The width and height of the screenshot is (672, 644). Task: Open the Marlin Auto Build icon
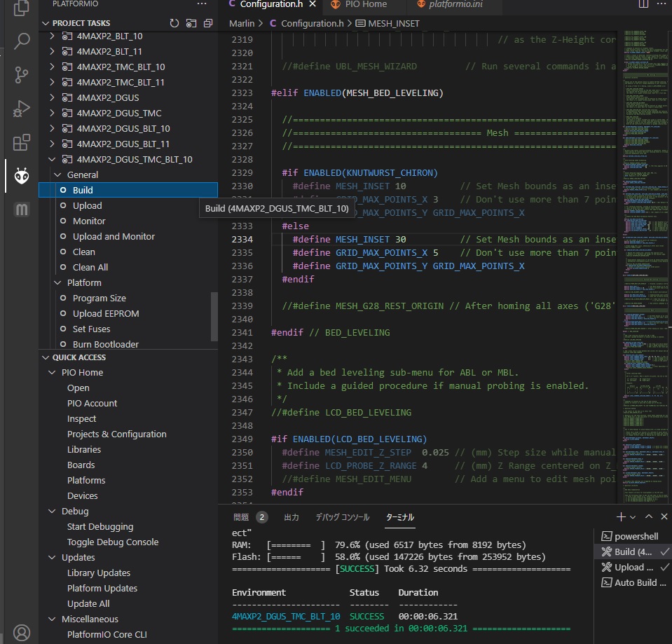click(x=22, y=209)
